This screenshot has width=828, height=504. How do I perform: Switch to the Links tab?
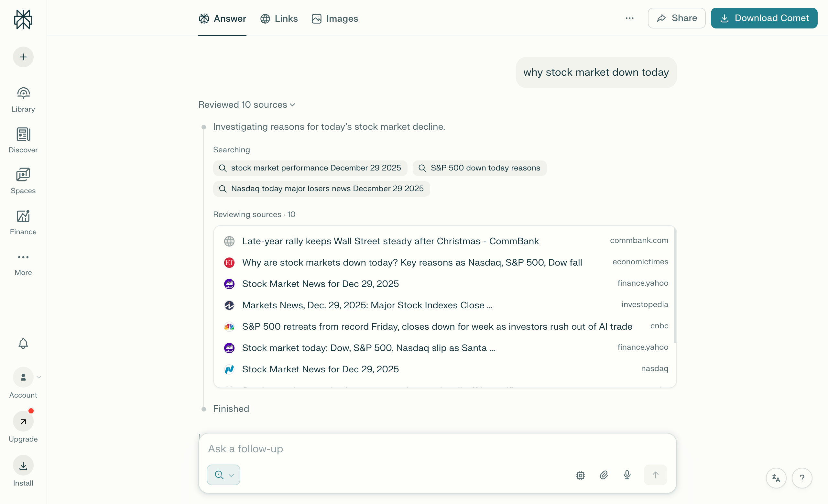pyautogui.click(x=279, y=18)
